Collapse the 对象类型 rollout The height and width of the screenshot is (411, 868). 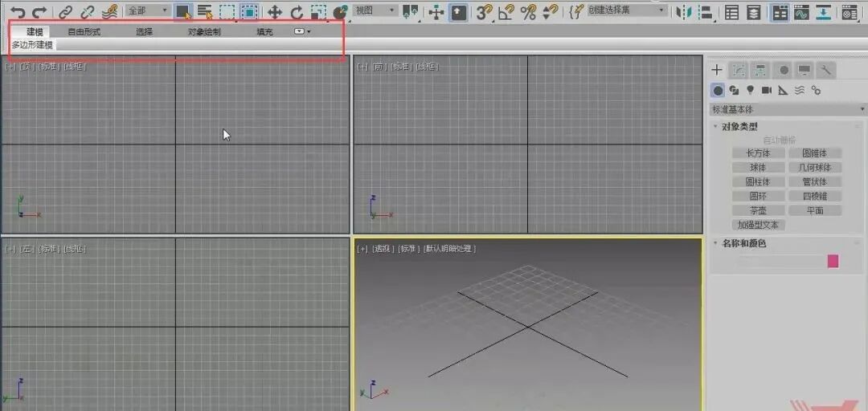click(x=739, y=127)
